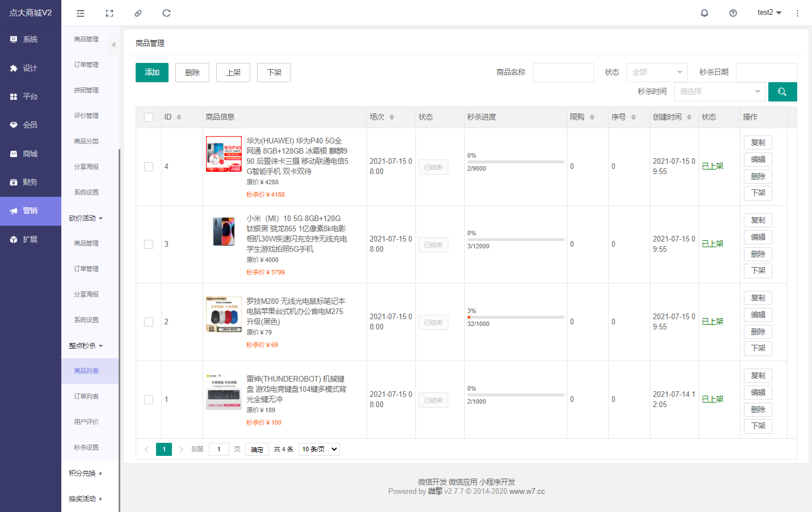Open 商城 in main sidebar
This screenshot has height=512, width=812.
coord(31,154)
